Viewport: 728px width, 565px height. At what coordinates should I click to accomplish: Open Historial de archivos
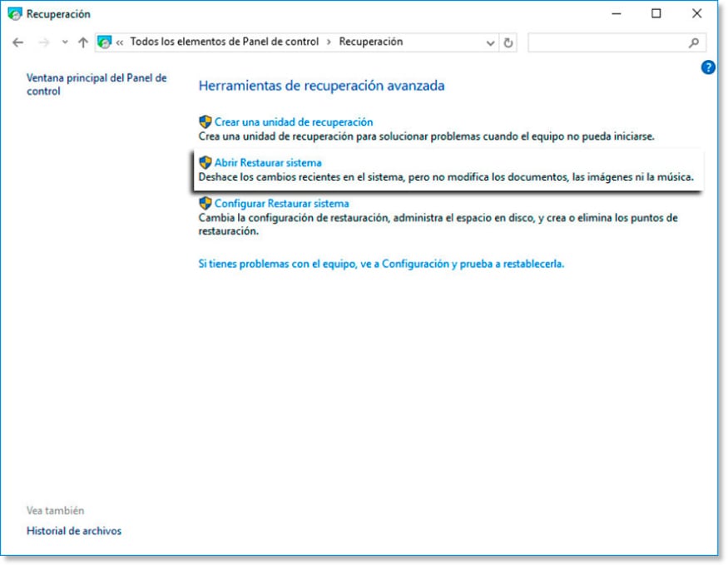74,531
